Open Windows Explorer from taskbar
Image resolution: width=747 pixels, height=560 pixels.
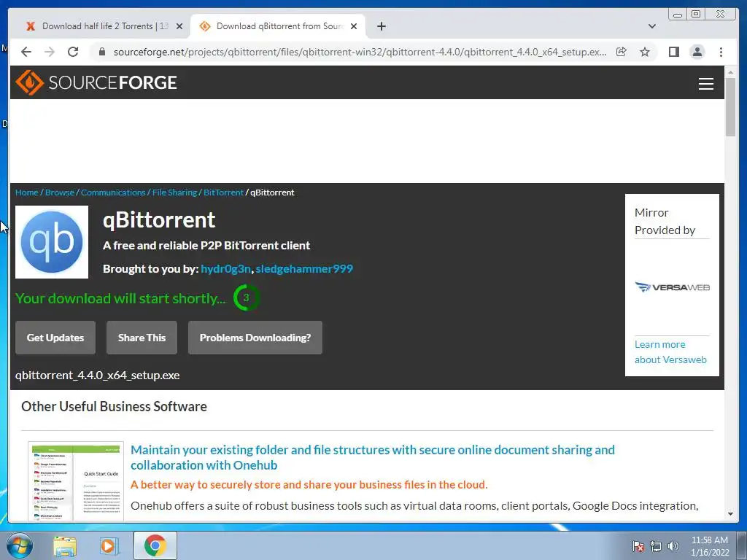tap(65, 545)
